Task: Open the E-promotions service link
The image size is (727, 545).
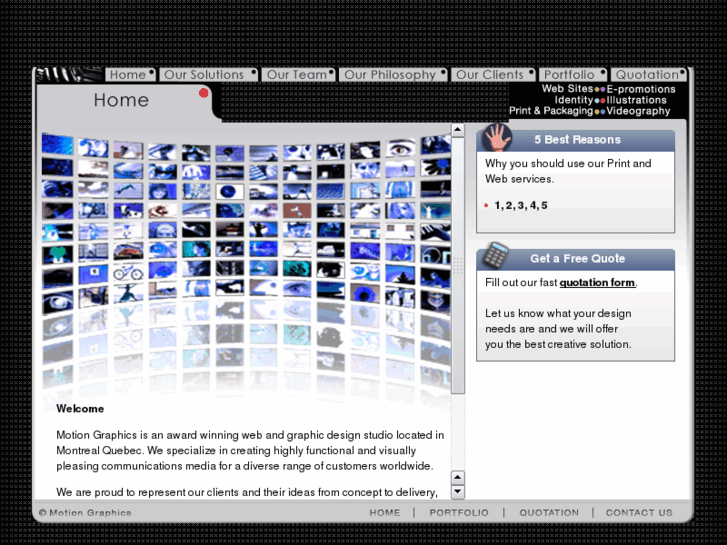Action: [x=641, y=89]
